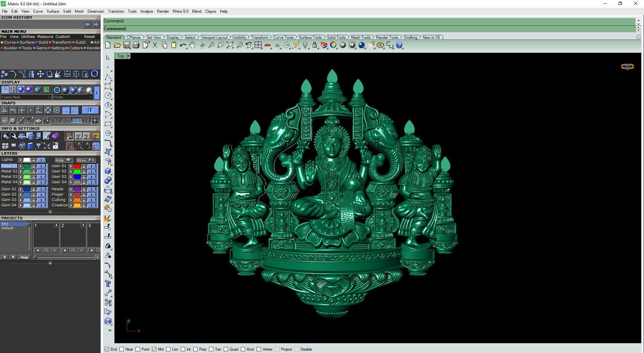Expand the Gem 01 layer arrow

tap(20, 189)
